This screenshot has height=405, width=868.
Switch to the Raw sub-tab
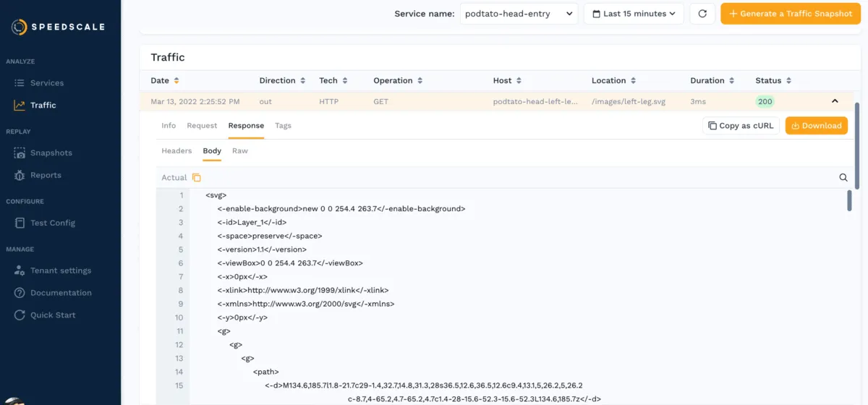[x=240, y=151]
